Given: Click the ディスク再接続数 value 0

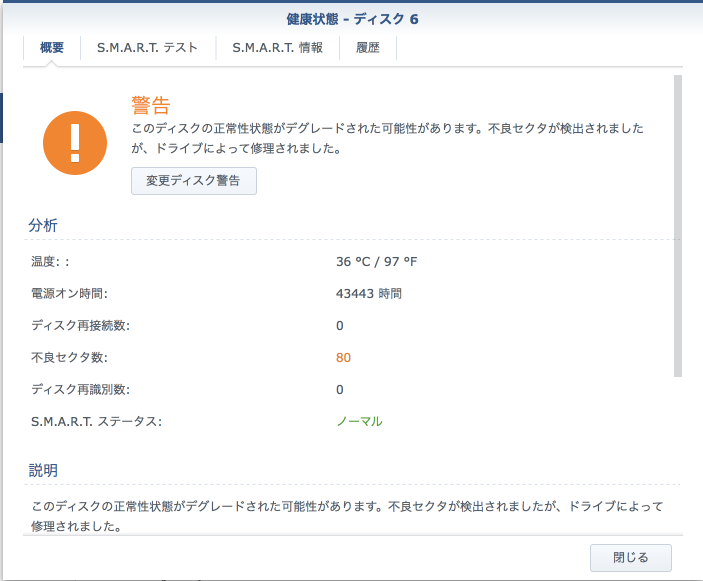Looking at the screenshot, I should tap(340, 325).
